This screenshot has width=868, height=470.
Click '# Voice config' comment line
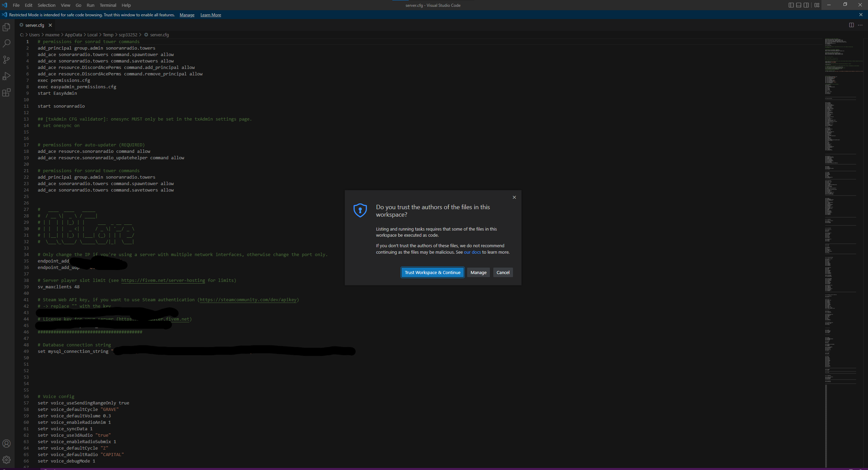(x=56, y=396)
